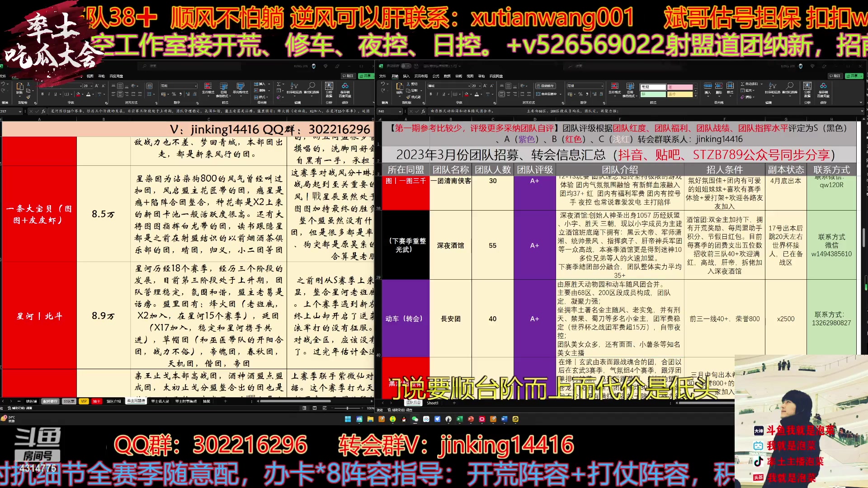Click horizontal scrollbar in left Excel window
Viewport: 868px width, 488px height.
click(295, 401)
